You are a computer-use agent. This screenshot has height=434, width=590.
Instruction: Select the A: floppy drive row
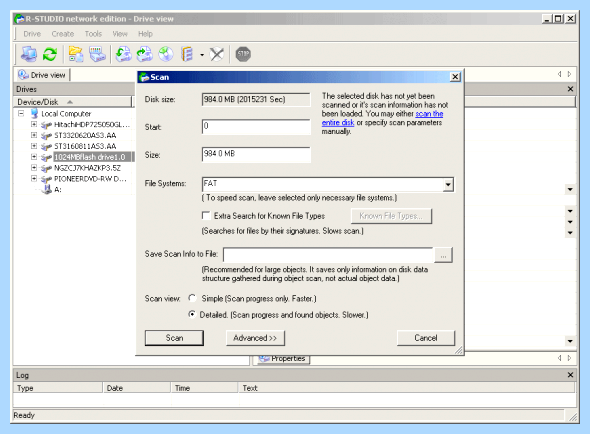tap(58, 189)
